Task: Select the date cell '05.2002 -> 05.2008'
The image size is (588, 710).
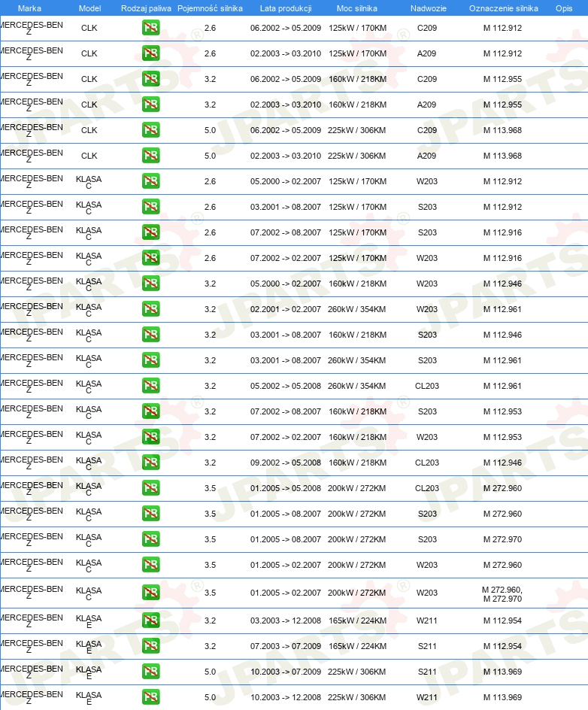Action: pos(286,387)
